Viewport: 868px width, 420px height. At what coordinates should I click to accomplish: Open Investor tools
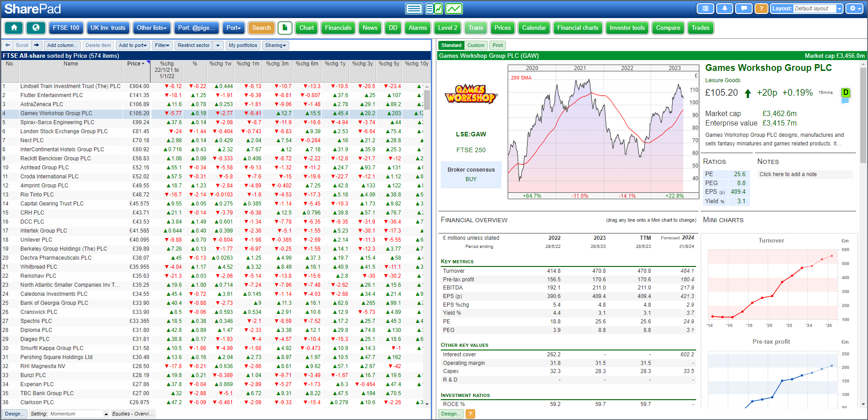point(627,28)
